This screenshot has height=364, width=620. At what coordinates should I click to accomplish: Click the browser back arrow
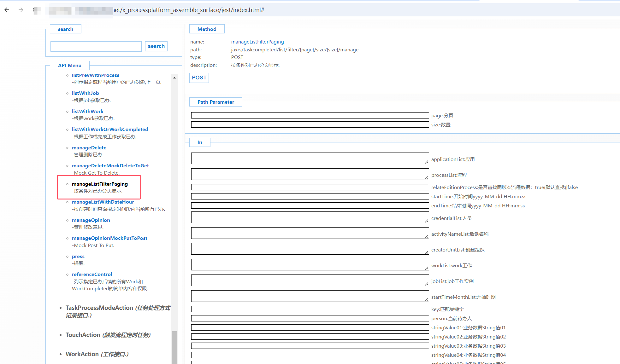click(x=7, y=10)
